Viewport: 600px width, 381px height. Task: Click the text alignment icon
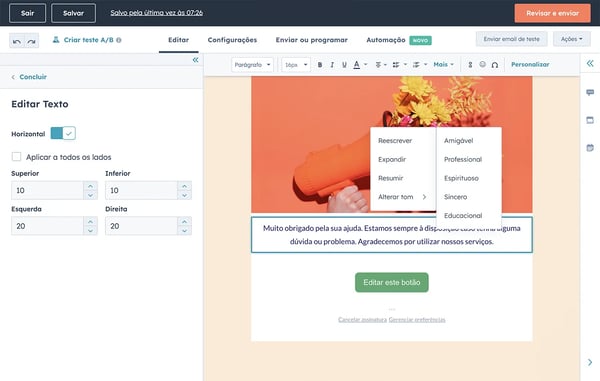click(x=378, y=65)
